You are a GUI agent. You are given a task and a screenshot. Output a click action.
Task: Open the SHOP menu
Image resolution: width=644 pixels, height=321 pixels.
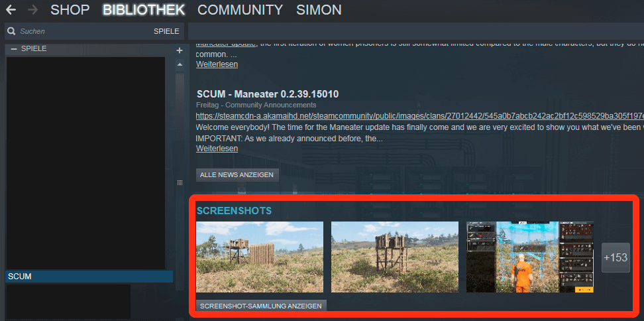(70, 10)
